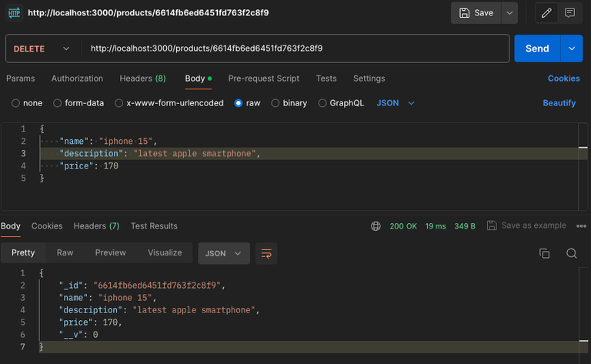Switch to the Raw response view

pos(65,253)
